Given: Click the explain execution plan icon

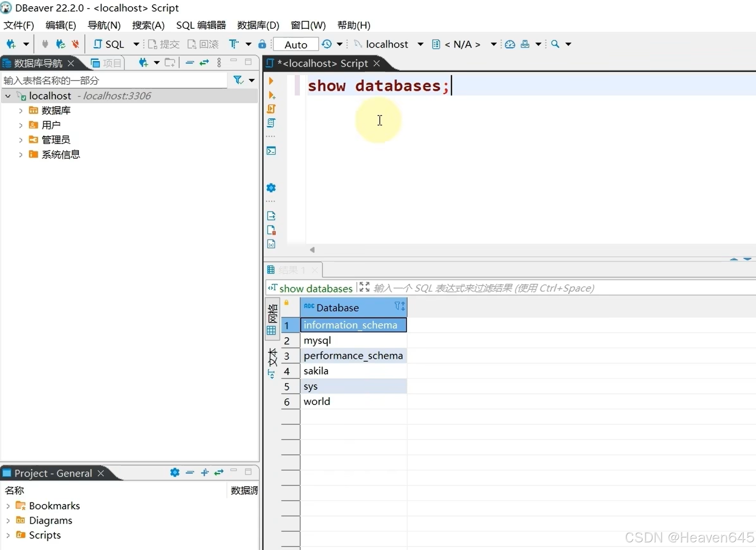Looking at the screenshot, I should click(x=271, y=123).
